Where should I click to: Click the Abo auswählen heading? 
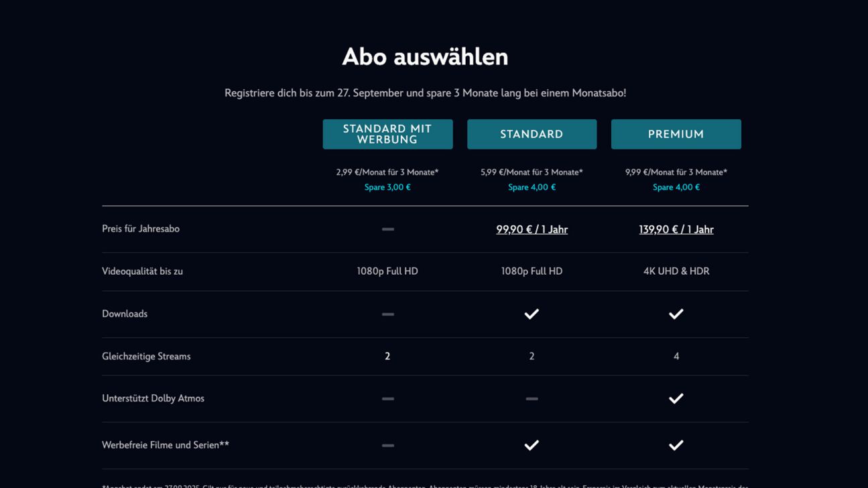(x=425, y=57)
